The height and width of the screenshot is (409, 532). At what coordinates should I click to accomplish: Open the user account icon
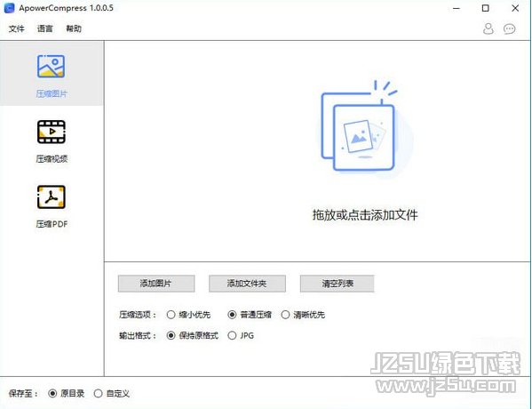(x=488, y=28)
